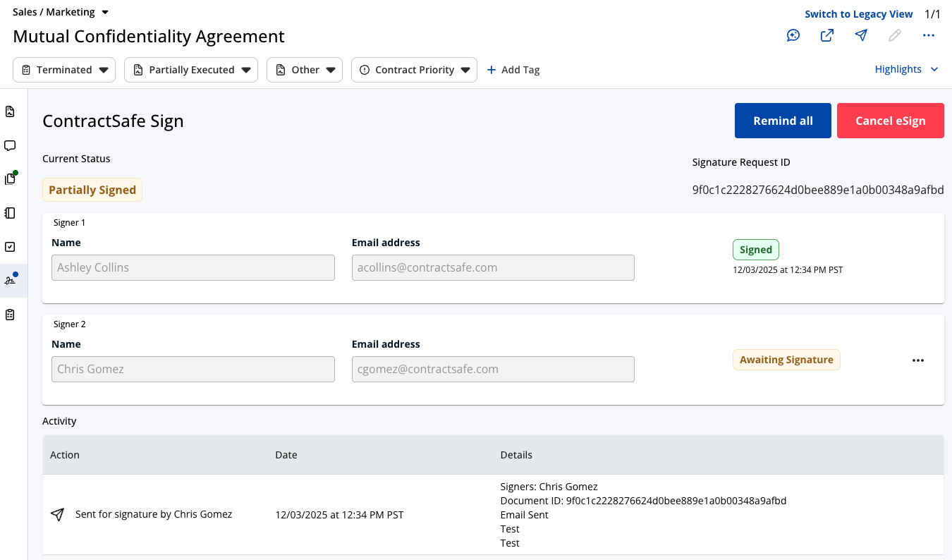952x560 pixels.
Task: Open the document preview panel icon
Action: (x=10, y=111)
